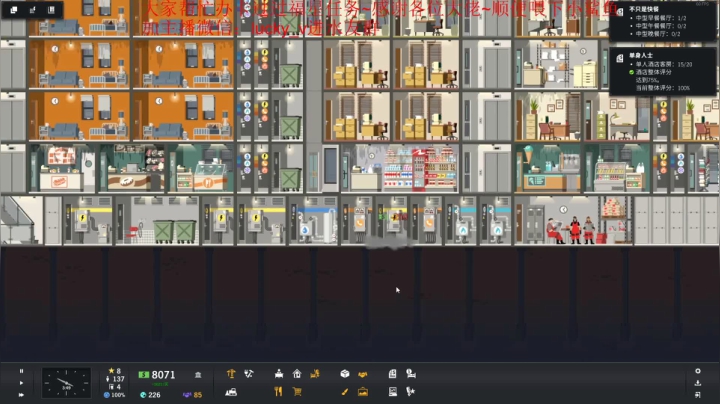720x404 pixels.
Task: Open the 不只是快餐 contract panel
Action: point(662,22)
